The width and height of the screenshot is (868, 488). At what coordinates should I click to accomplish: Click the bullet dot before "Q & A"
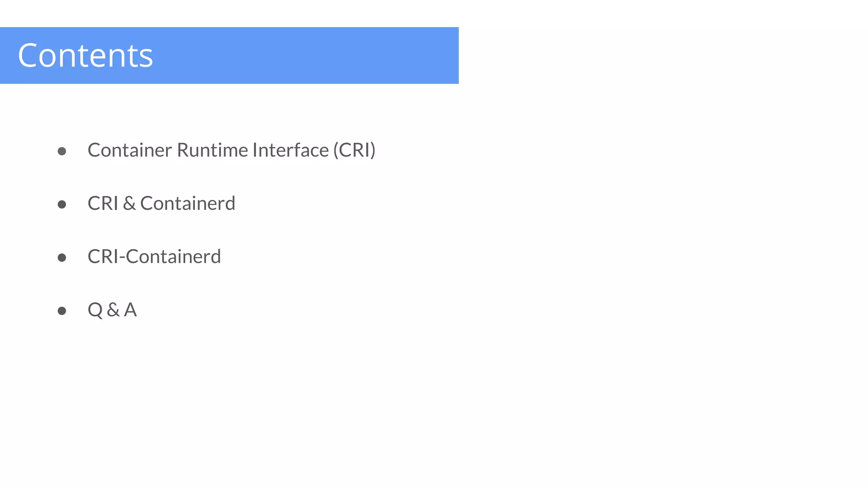click(62, 311)
